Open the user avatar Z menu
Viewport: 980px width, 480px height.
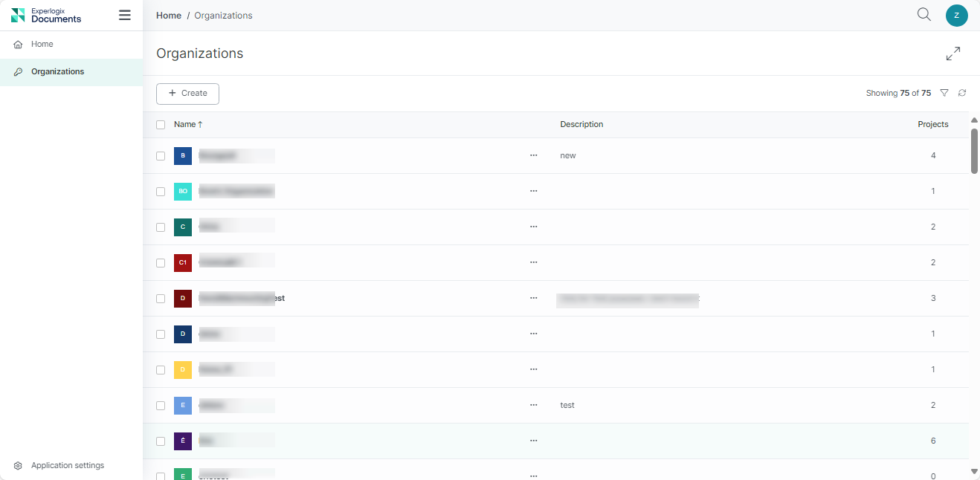956,15
